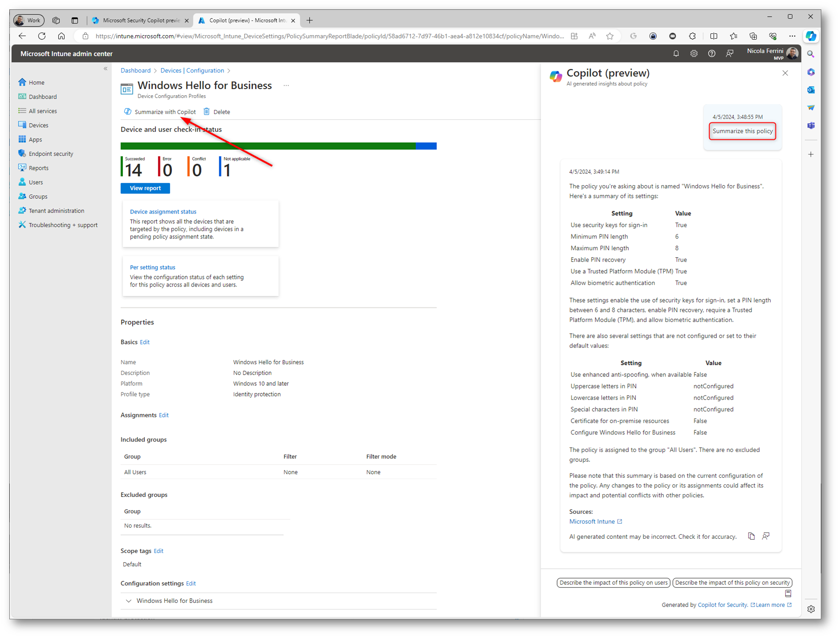Expand the Windows Hello for Business settings chevron
The width and height of the screenshot is (840, 638).
pyautogui.click(x=129, y=601)
